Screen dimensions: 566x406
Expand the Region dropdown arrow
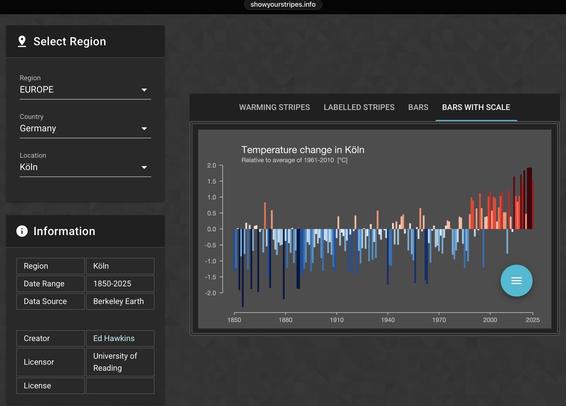144,90
